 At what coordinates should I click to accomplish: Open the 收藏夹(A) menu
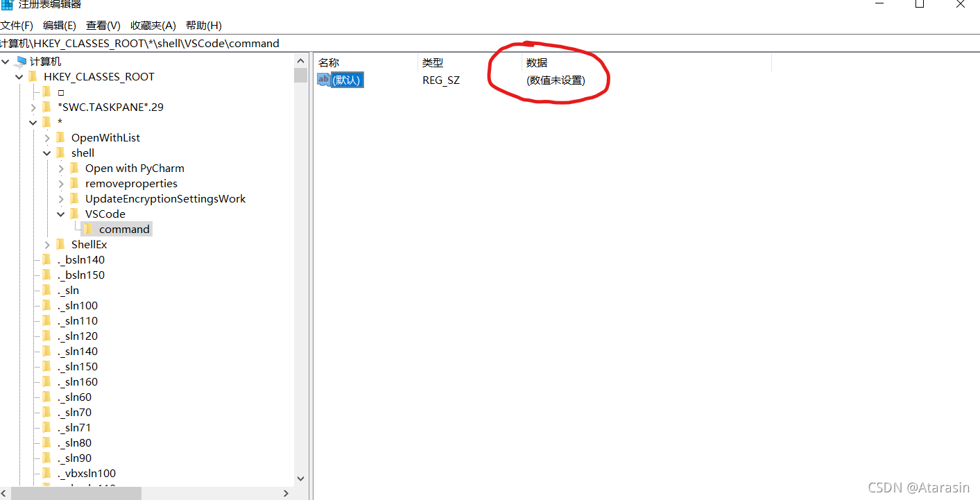153,26
